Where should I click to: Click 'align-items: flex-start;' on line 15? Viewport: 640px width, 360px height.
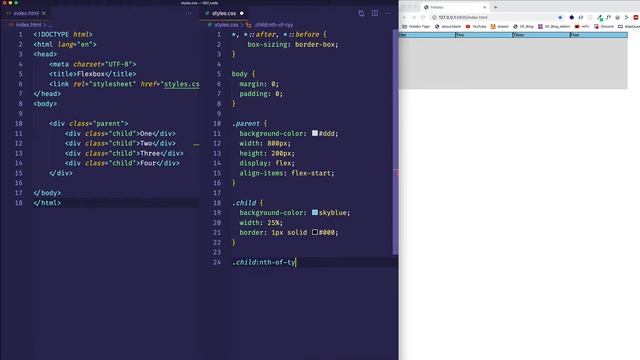pos(287,173)
